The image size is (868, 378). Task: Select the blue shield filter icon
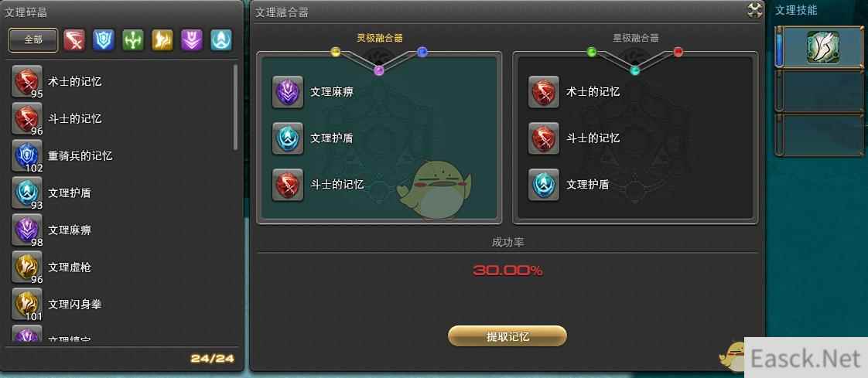tap(104, 40)
